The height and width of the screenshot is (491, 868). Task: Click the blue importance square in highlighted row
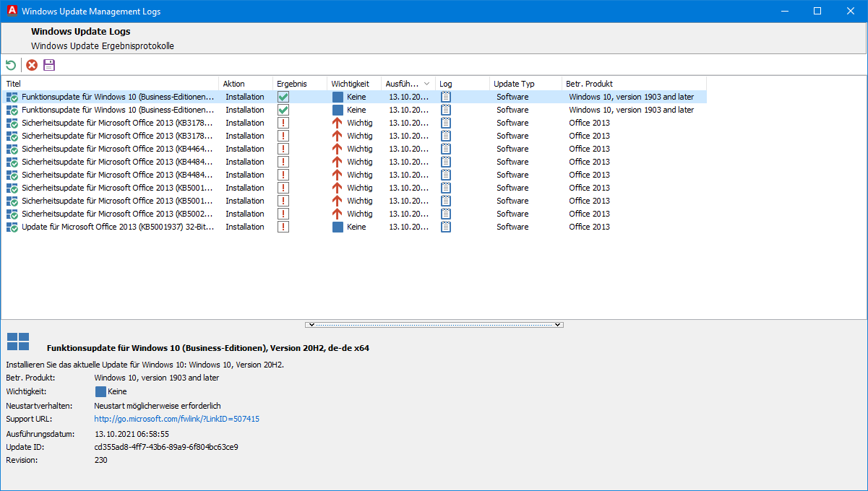pos(338,97)
